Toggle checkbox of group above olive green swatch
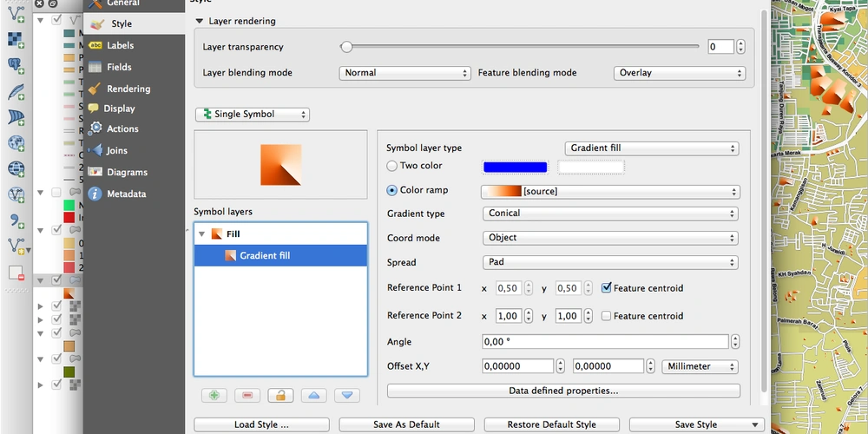This screenshot has width=868, height=434. pyautogui.click(x=56, y=358)
